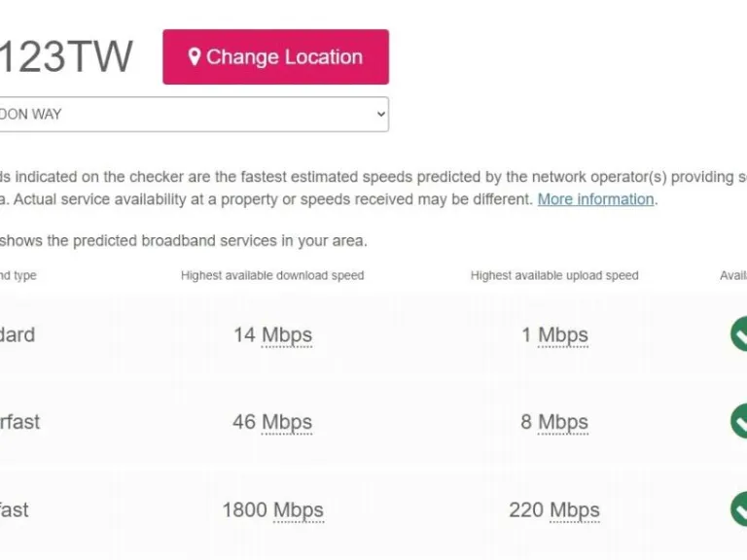Click the broadband type column header

pyautogui.click(x=18, y=276)
